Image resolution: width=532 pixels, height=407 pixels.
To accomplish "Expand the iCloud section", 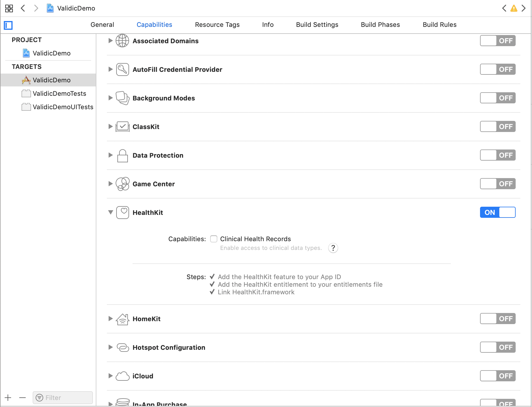I will tap(110, 376).
